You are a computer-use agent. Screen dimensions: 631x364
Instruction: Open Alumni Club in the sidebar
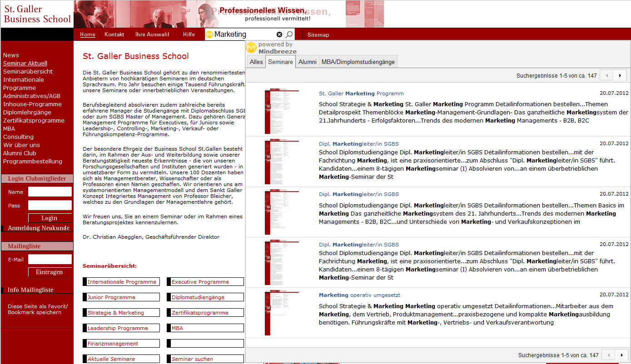20,153
